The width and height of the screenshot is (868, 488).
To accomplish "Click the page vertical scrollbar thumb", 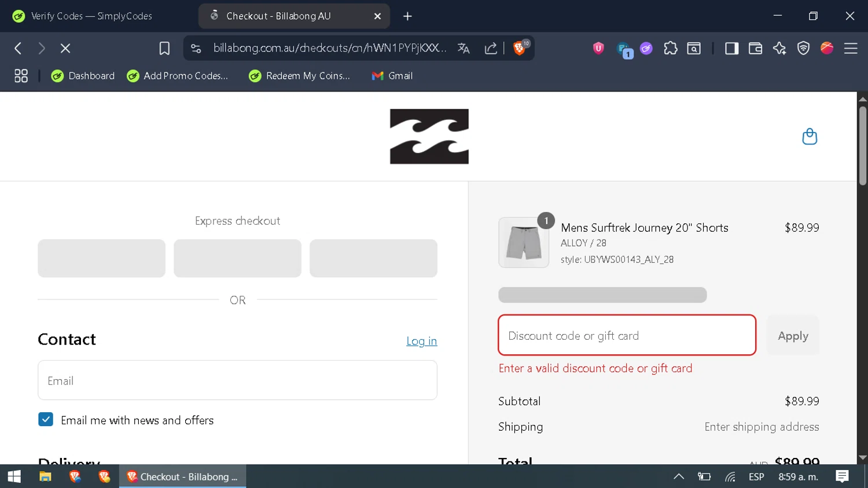I will (863, 146).
